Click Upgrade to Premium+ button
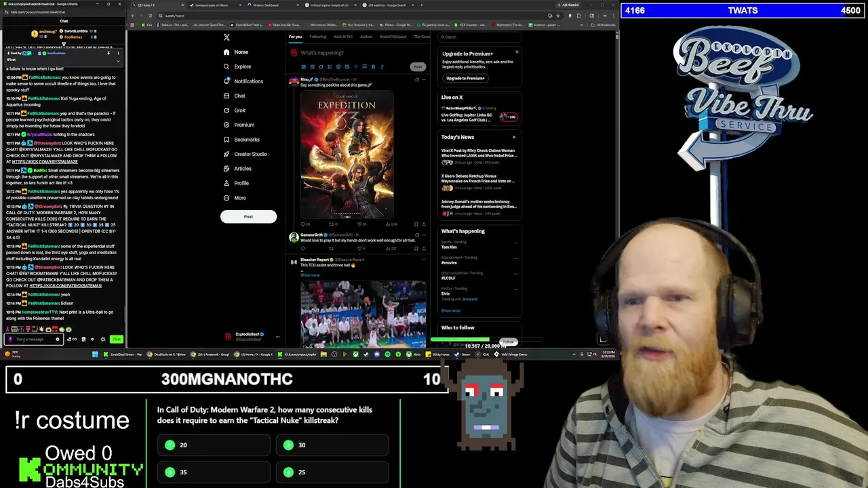Screen dimensions: 868x488 [x=465, y=79]
